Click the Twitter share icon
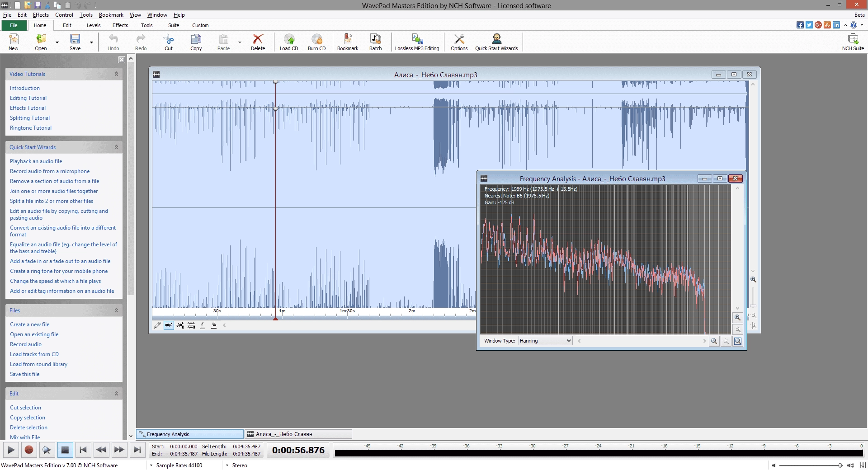 809,25
